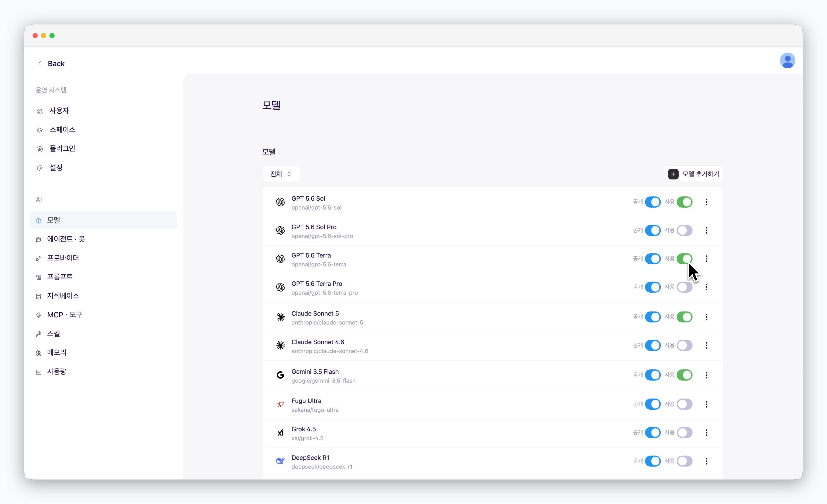Toggle 사용 switch for Claude Sonnet 5

tap(684, 317)
